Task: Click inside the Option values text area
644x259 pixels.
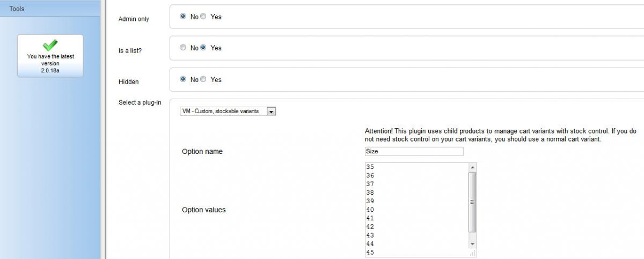Action: click(x=417, y=210)
